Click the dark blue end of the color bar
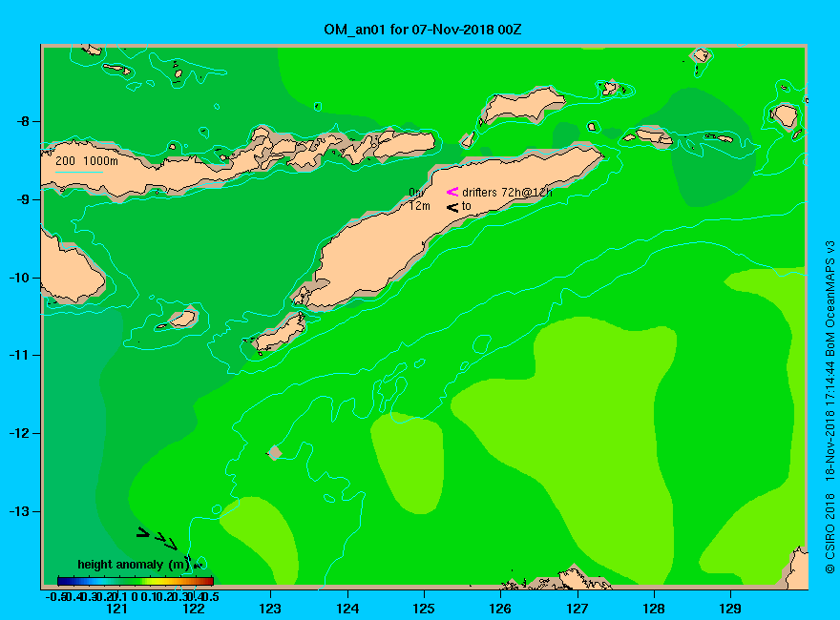The height and width of the screenshot is (620, 840). (62, 581)
